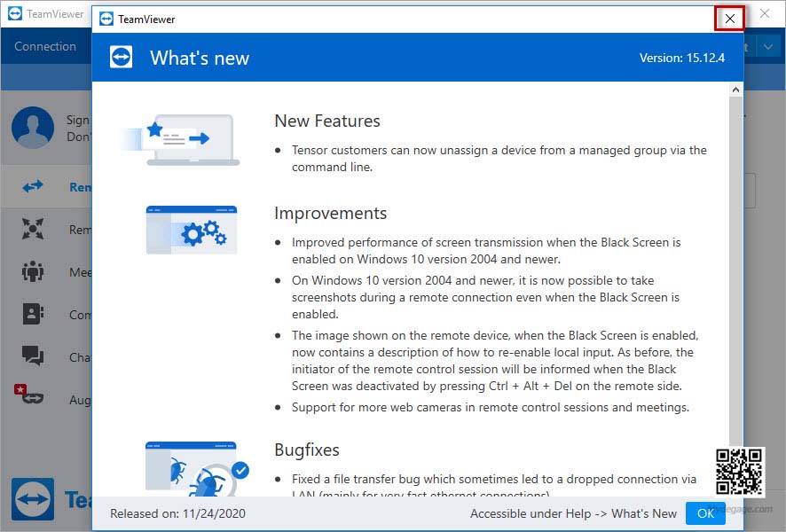This screenshot has height=532, width=786.
Task: Click the "Improved performance of screen transmission" bullet
Action: (x=486, y=250)
